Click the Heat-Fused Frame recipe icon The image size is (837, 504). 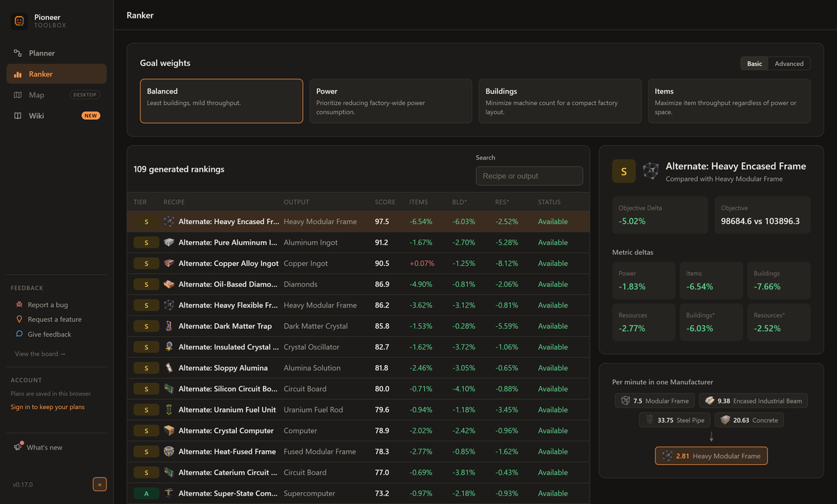point(169,452)
